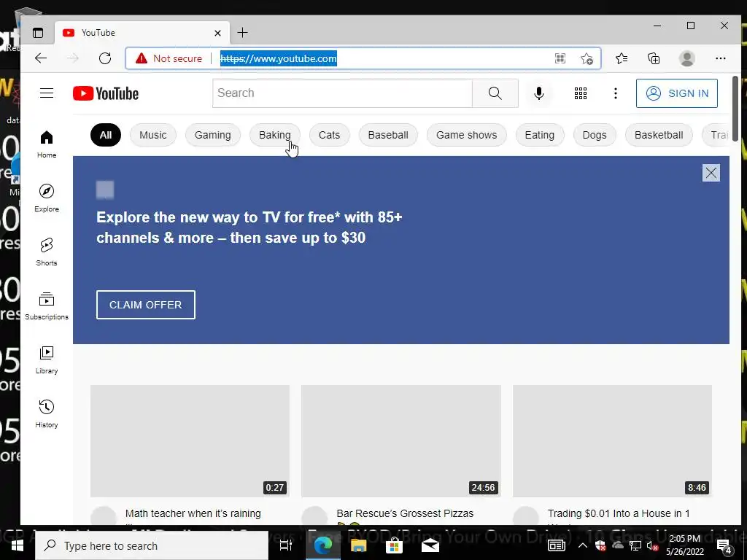Open 'Math teacher when it's raining' title
This screenshot has width=747, height=560.
tap(193, 514)
